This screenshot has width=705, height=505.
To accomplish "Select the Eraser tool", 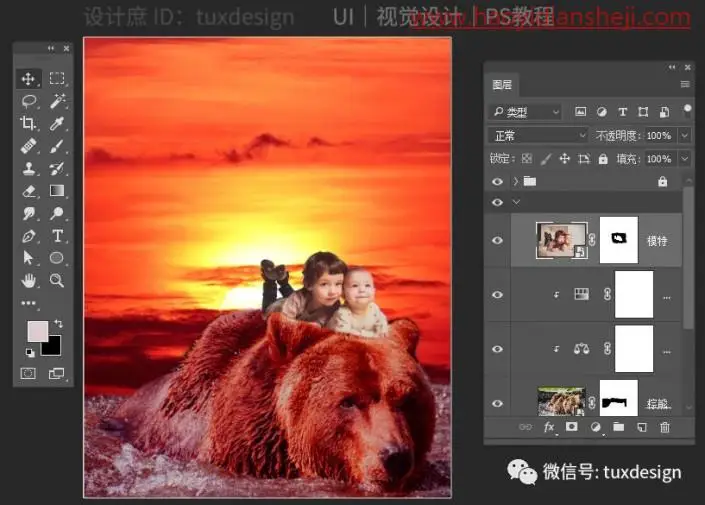I will coord(29,191).
